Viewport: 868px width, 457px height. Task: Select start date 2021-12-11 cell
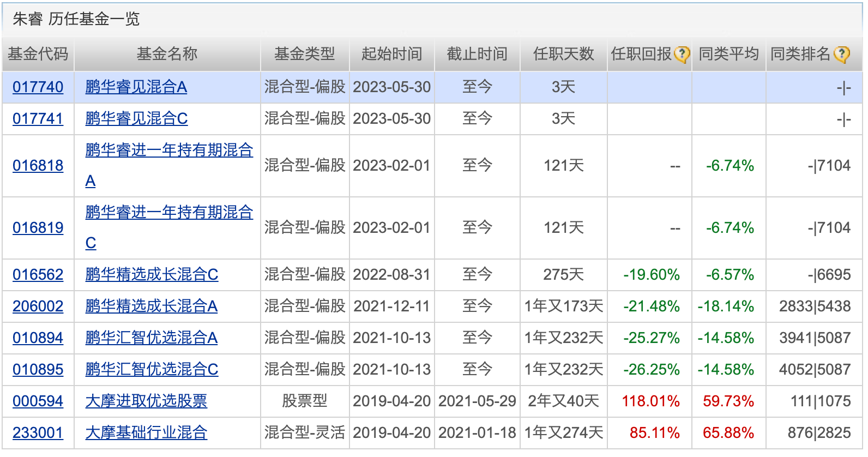392,306
